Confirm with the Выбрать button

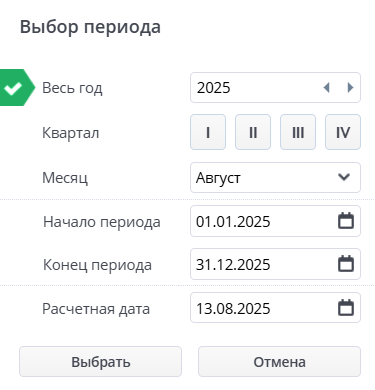tap(100, 362)
